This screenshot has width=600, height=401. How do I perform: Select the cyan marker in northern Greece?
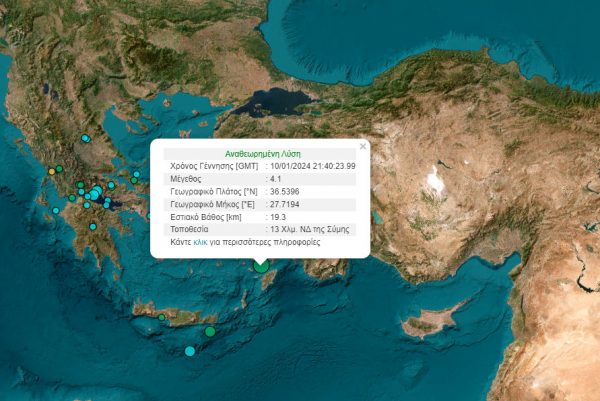pyautogui.click(x=86, y=137)
